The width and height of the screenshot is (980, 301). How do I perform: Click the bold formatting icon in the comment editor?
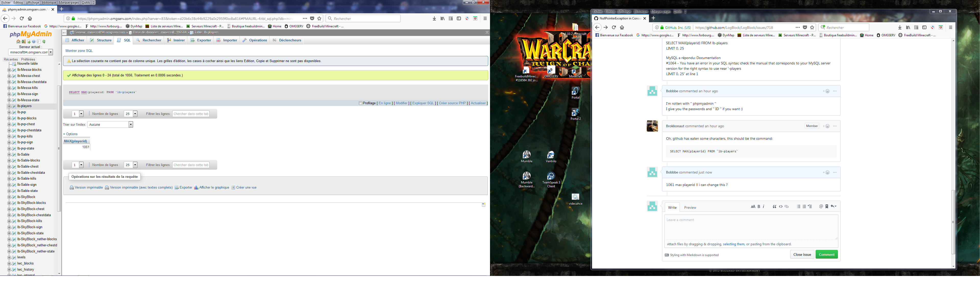pos(759,206)
